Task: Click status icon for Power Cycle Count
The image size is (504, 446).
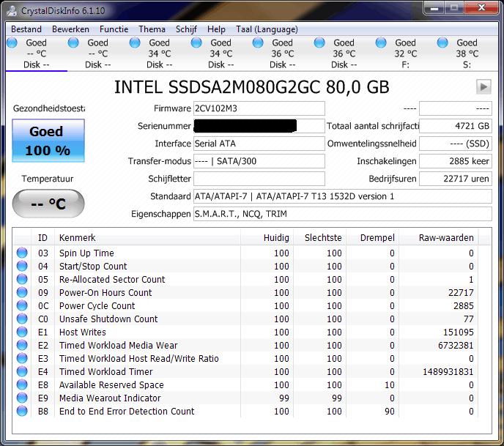Action: (x=22, y=305)
